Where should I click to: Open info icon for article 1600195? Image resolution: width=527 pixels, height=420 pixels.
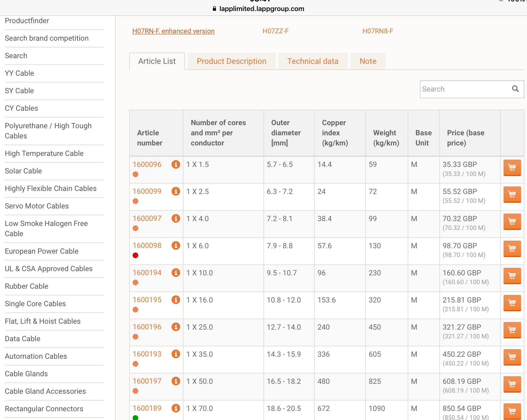(x=176, y=300)
